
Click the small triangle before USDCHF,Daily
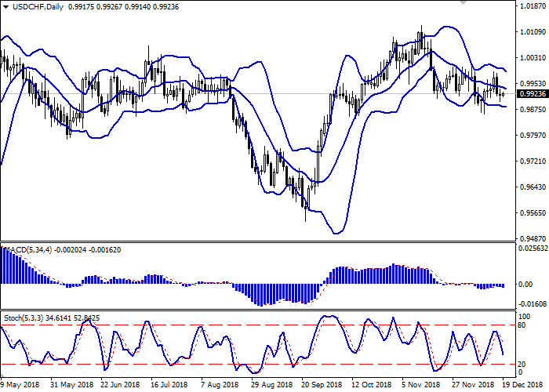5,7
